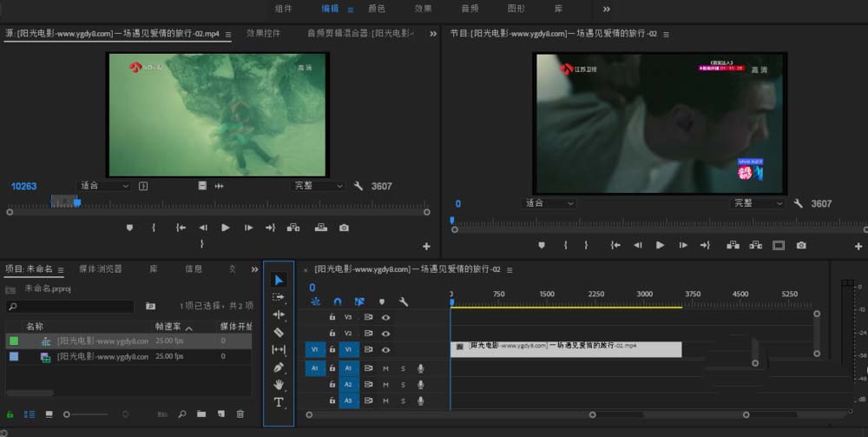Screen dimensions: 868x437
Task: Open Source monitor zoom dropdown labeled 适合
Action: tap(103, 186)
